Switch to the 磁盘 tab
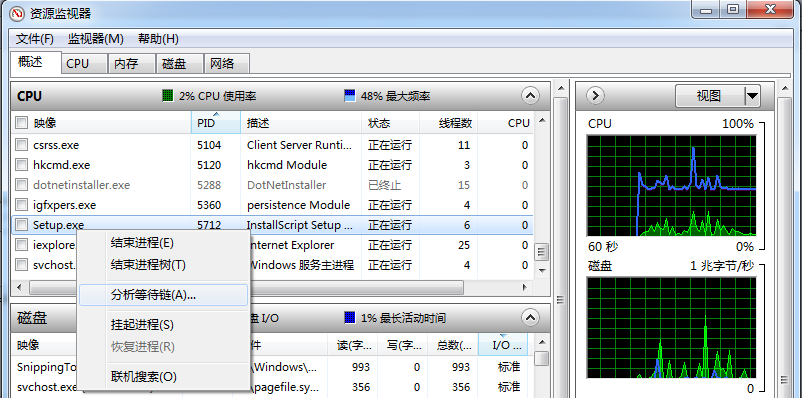This screenshot has width=802, height=398. (180, 64)
